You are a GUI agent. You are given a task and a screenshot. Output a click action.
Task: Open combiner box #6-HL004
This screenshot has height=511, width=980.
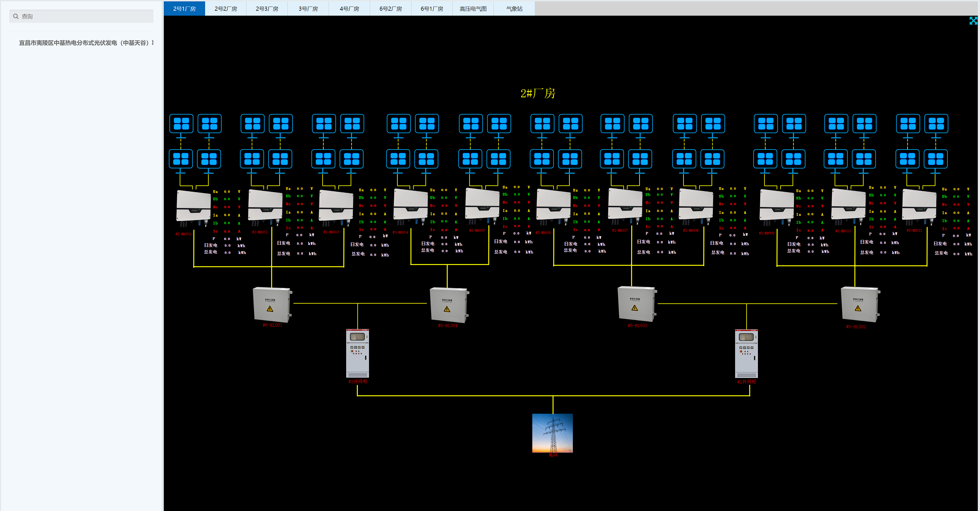point(449,305)
